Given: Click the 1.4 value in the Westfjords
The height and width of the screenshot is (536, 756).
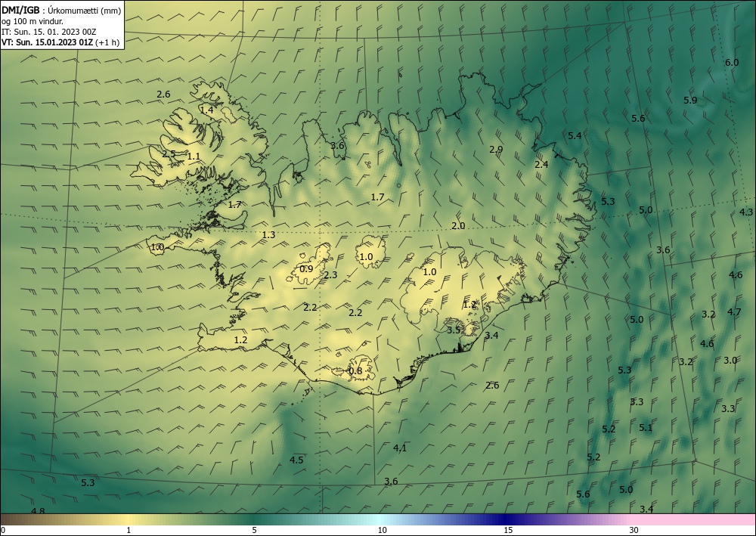Looking at the screenshot, I should click(206, 110).
